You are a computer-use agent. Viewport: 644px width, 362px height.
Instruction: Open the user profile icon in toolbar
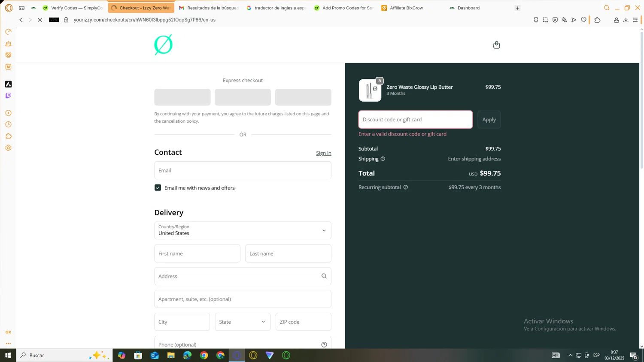coord(616,20)
